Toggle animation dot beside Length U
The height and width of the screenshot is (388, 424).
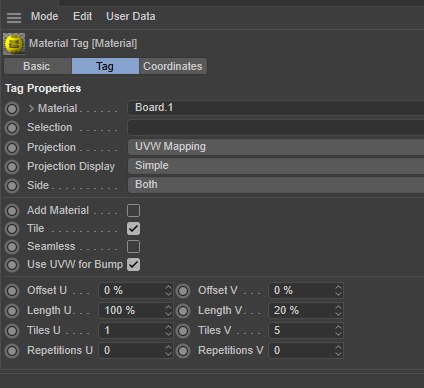pos(12,311)
